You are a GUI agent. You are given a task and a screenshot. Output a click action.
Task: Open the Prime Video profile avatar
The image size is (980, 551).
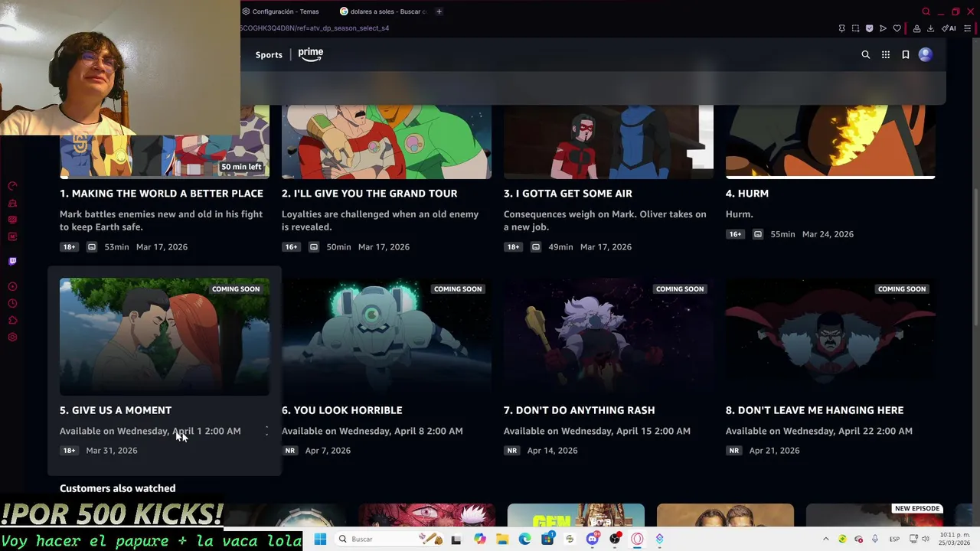[926, 54]
